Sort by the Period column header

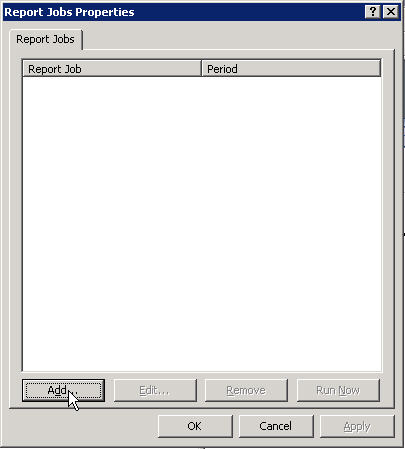[291, 69]
